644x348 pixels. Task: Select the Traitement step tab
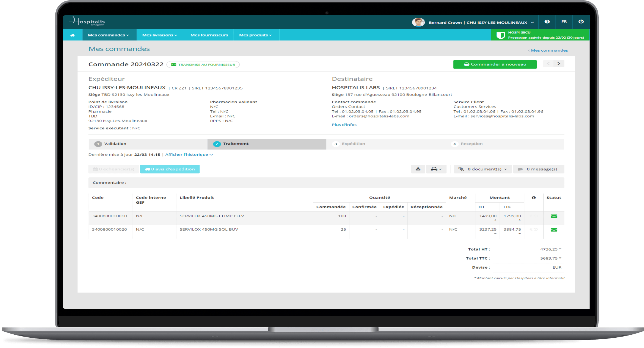267,144
